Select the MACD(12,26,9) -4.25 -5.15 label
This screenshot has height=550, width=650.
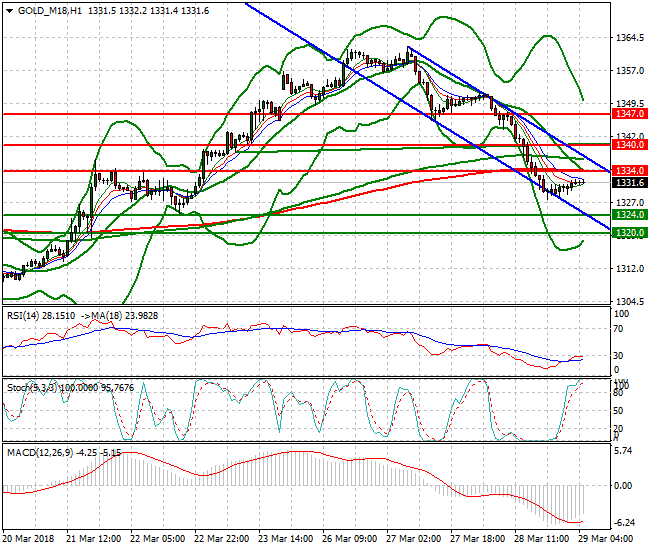tap(64, 453)
